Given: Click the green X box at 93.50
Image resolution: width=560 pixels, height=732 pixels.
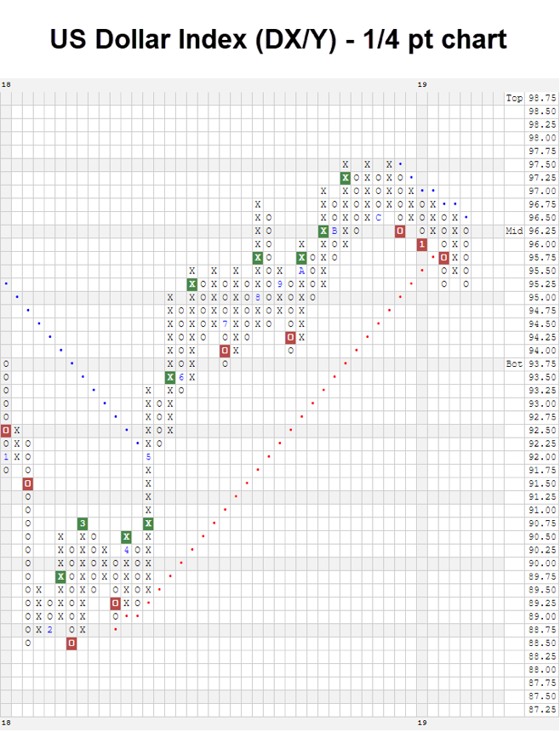Looking at the screenshot, I should click(170, 377).
